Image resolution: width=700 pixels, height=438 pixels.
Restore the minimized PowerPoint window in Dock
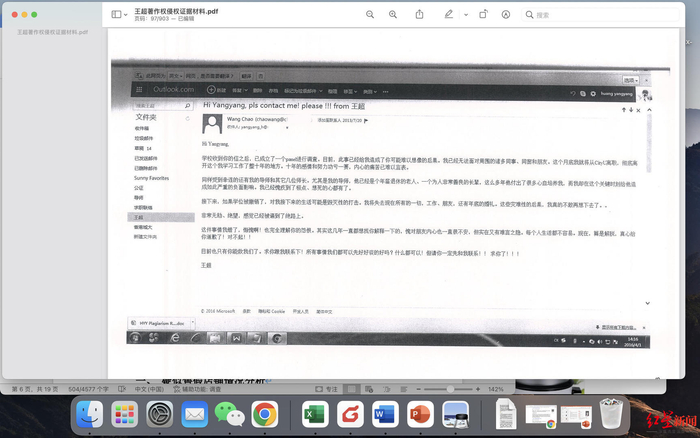(x=576, y=416)
